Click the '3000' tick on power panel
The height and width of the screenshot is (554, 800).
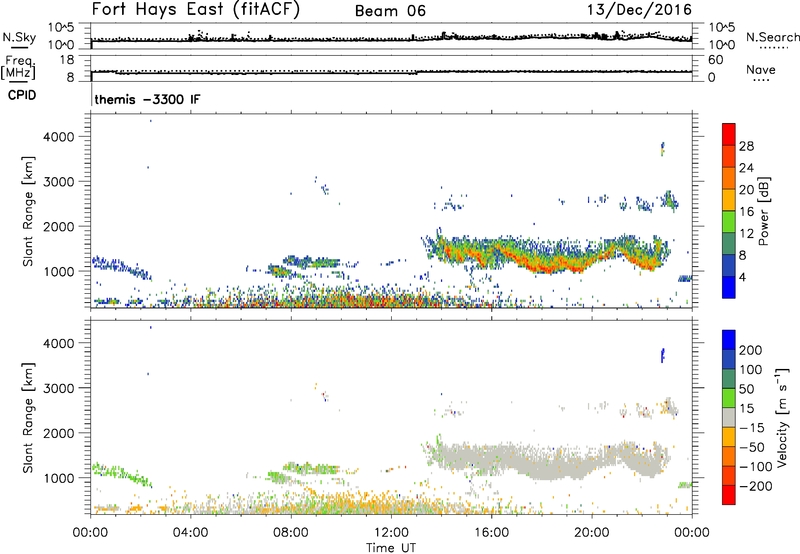point(59,182)
